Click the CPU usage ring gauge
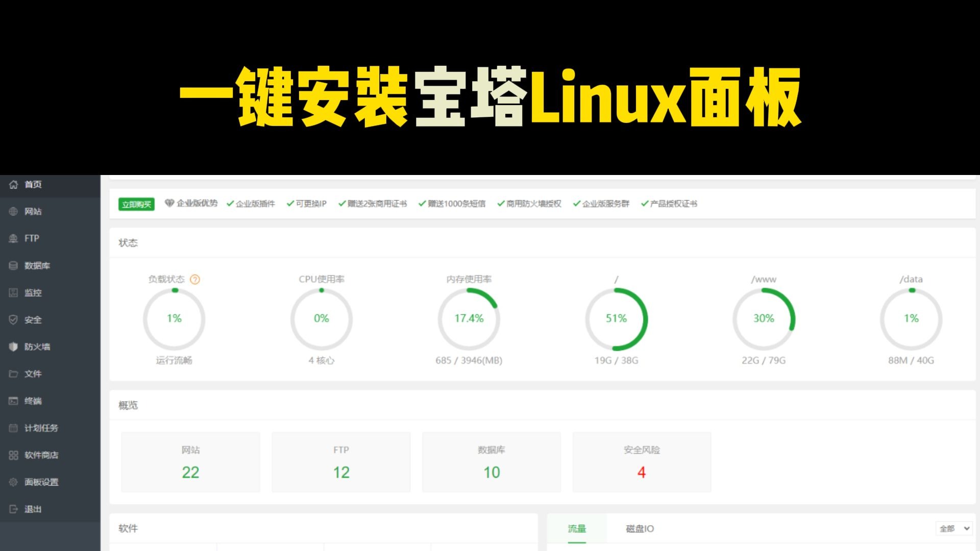The image size is (980, 551). (321, 319)
